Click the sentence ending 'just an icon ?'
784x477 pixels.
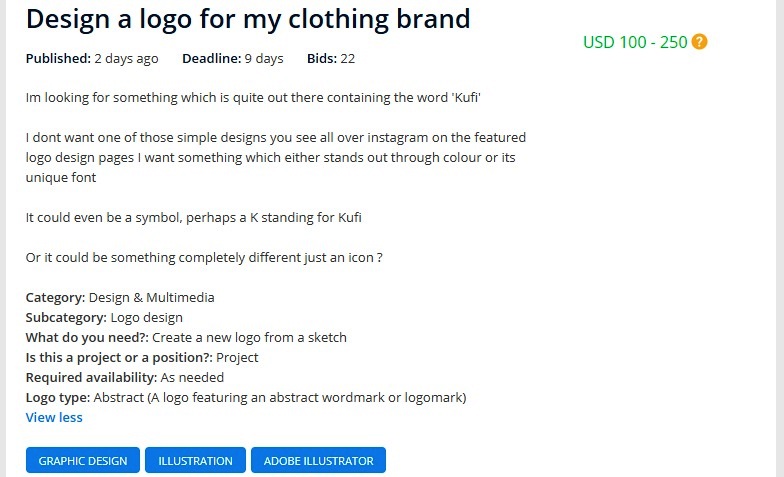[x=204, y=257]
